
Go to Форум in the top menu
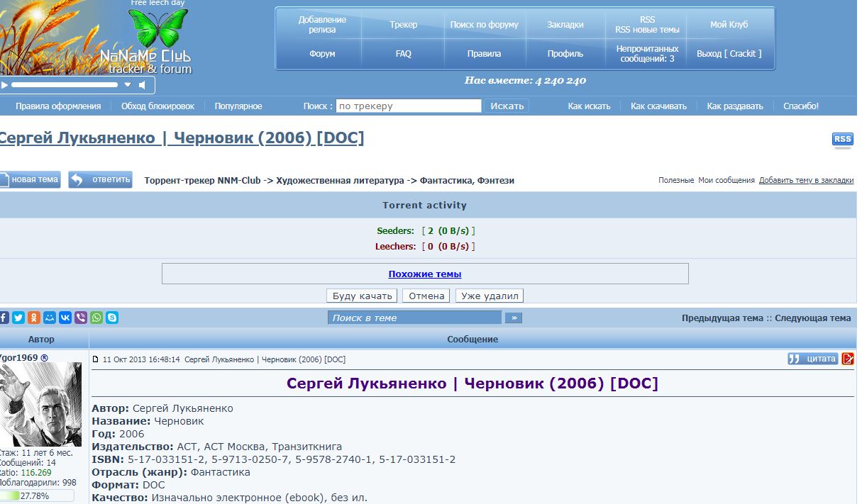[x=322, y=54]
